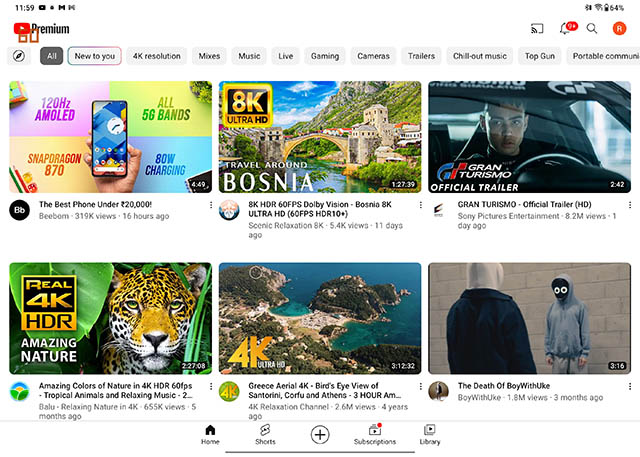Play the Beebom phone thumbnail
Viewport: 640px width, 457px height.
(111, 137)
